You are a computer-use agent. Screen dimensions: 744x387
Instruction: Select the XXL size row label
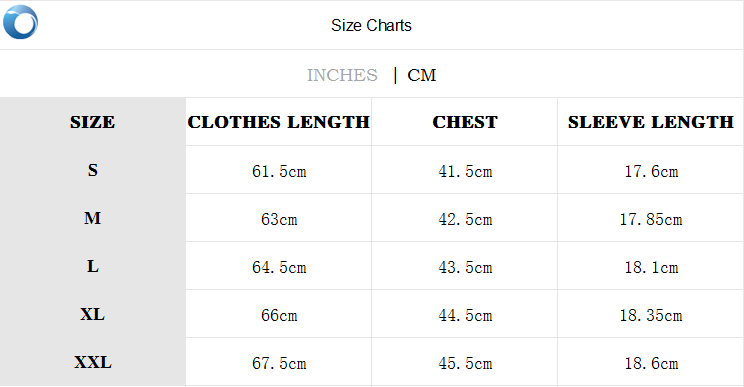coord(93,362)
